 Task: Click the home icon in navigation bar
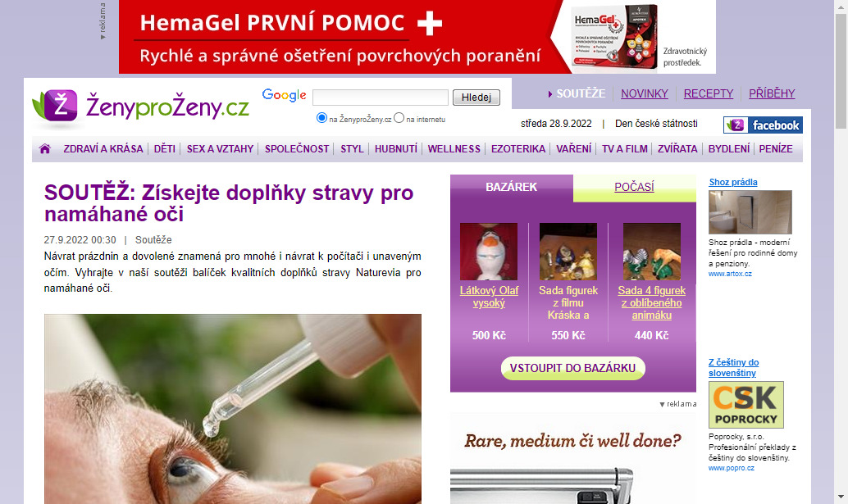[45, 148]
